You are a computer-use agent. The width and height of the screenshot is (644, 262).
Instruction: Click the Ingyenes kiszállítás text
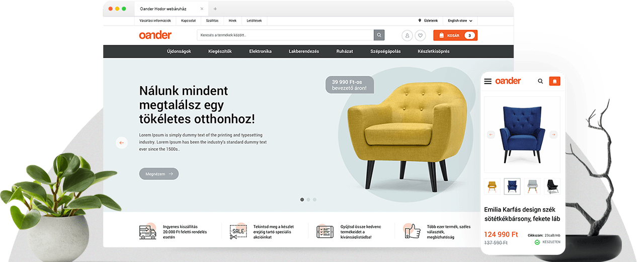tap(185, 232)
